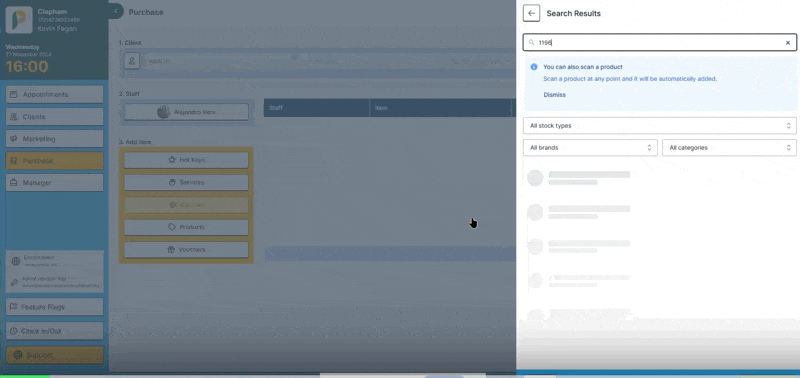This screenshot has width=800, height=378.
Task: Click the Hot Keys button
Action: tap(186, 160)
